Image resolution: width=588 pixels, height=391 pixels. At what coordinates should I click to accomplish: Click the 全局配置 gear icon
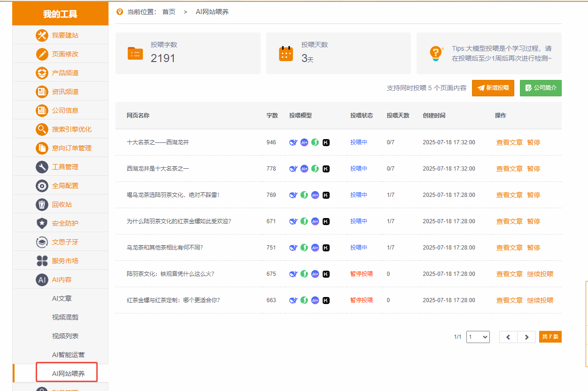coord(42,186)
